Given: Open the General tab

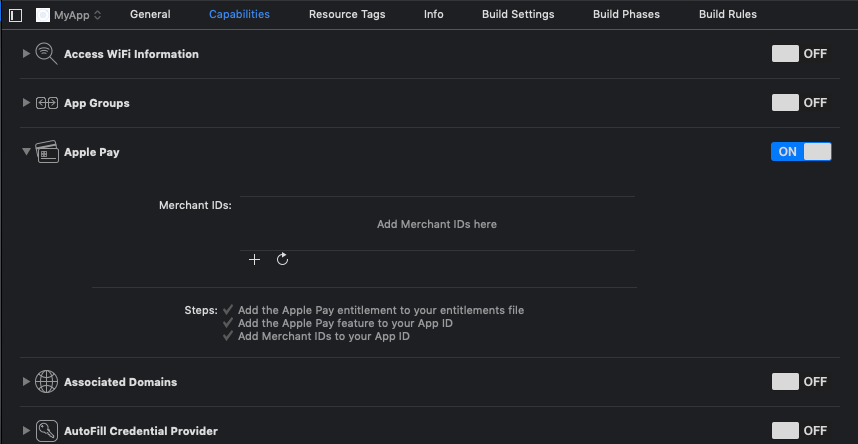Looking at the screenshot, I should (150, 15).
